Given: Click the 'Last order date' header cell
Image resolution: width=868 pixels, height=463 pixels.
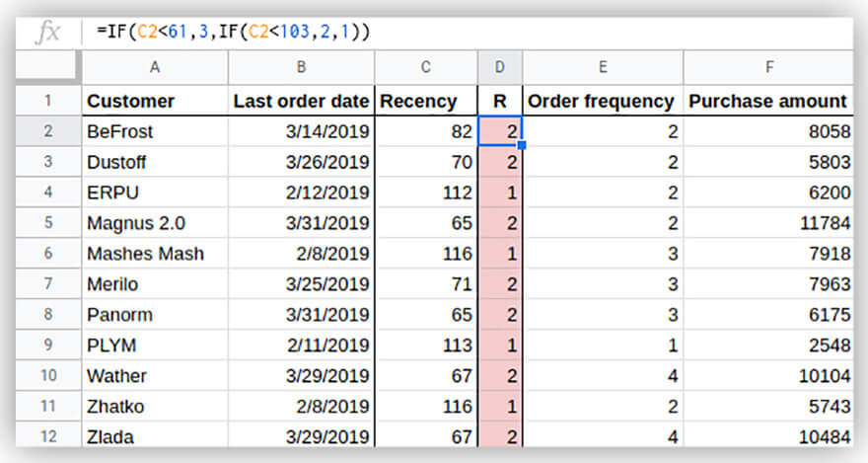Looking at the screenshot, I should pyautogui.click(x=301, y=101).
